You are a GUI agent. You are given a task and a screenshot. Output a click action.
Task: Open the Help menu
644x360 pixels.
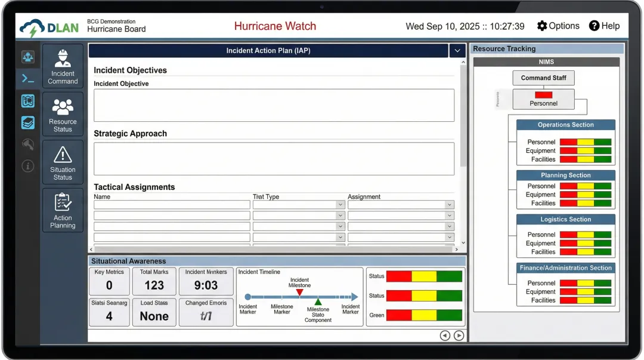point(604,26)
